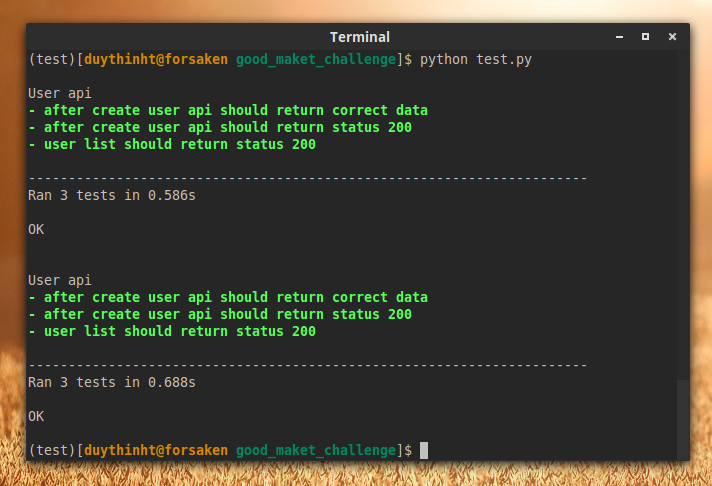Screen dimensions: 712x486
Task: Click good_maket_challenge before the python test.py command
Action: pyautogui.click(x=316, y=59)
